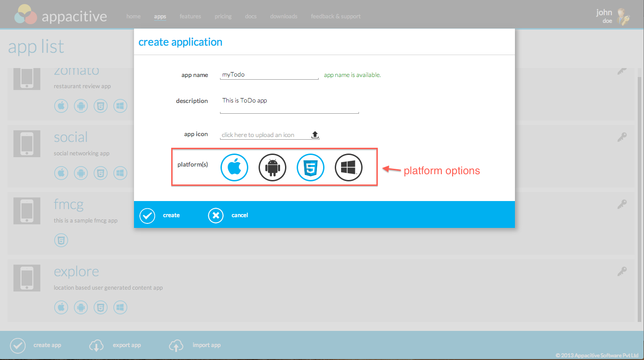Viewport: 644px width, 360px height.
Task: Click the cancel button label in dialog
Action: [240, 215]
